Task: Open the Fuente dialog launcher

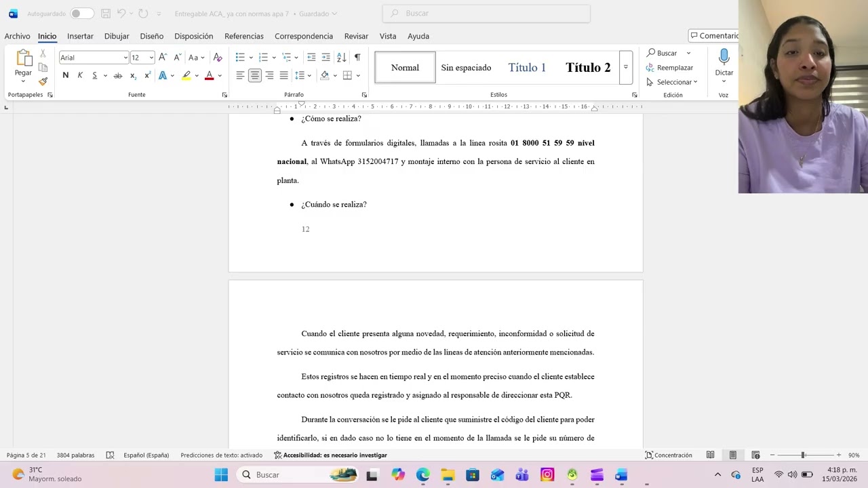Action: pos(224,95)
